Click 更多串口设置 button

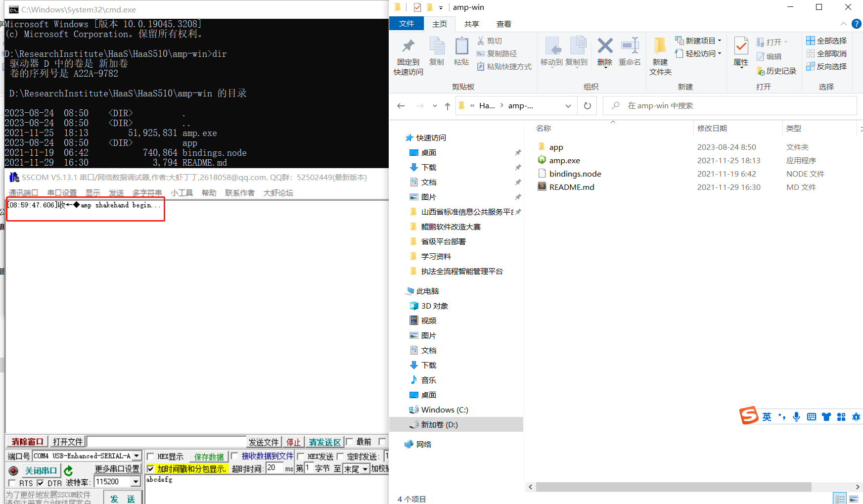point(117,468)
